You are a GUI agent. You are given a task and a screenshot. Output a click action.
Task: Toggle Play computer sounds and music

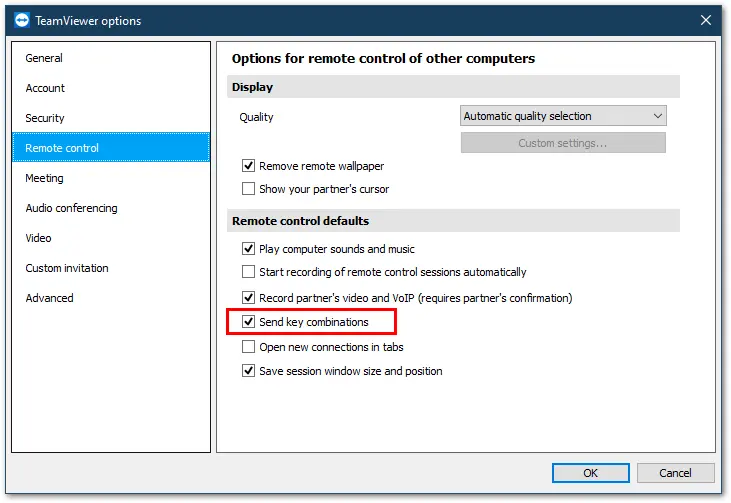[248, 248]
